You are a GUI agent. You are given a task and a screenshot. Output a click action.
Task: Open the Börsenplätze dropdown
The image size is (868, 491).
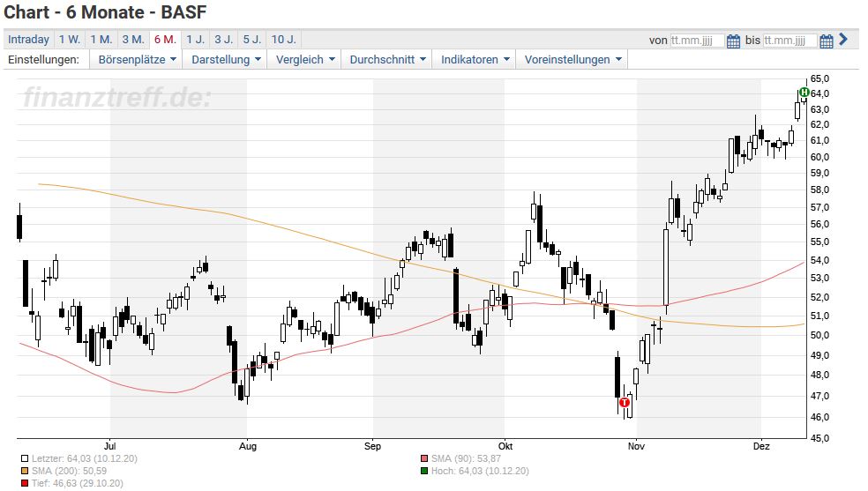pyautogui.click(x=137, y=60)
